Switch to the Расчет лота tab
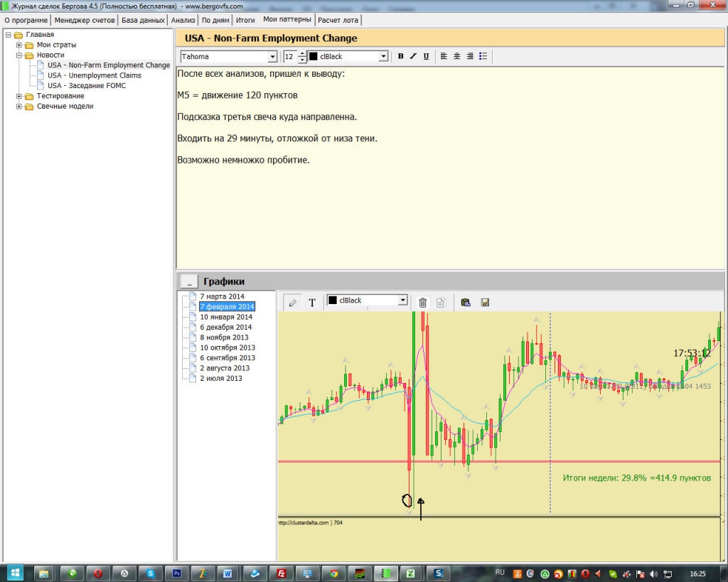 pyautogui.click(x=338, y=20)
